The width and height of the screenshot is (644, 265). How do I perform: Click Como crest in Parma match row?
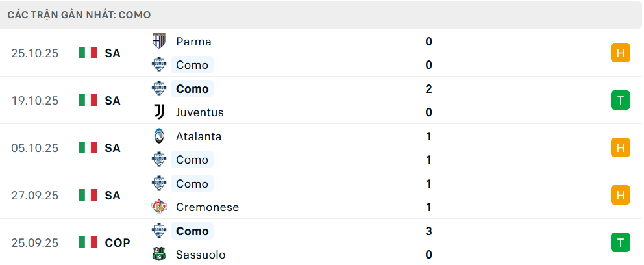click(158, 64)
